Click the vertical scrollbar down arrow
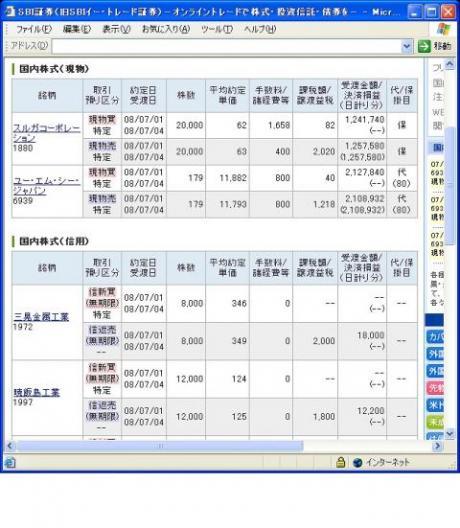This screenshot has height=528, width=460. pyautogui.click(x=450, y=434)
